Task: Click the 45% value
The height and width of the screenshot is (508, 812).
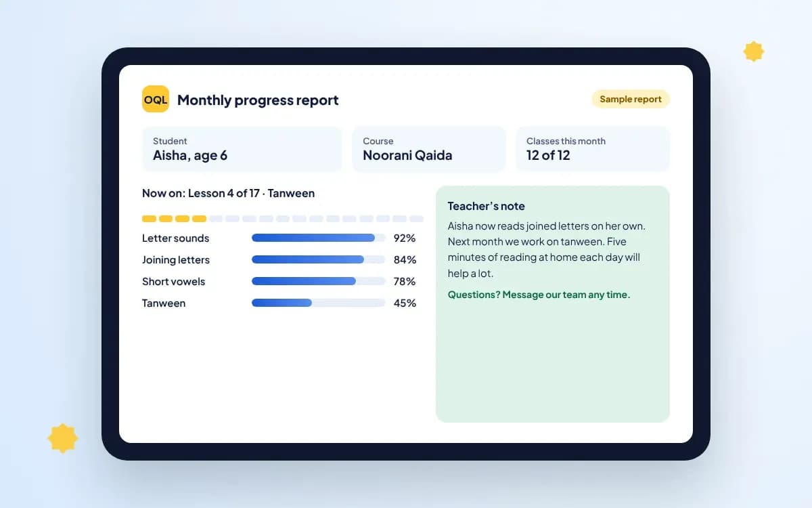Action: pos(405,303)
